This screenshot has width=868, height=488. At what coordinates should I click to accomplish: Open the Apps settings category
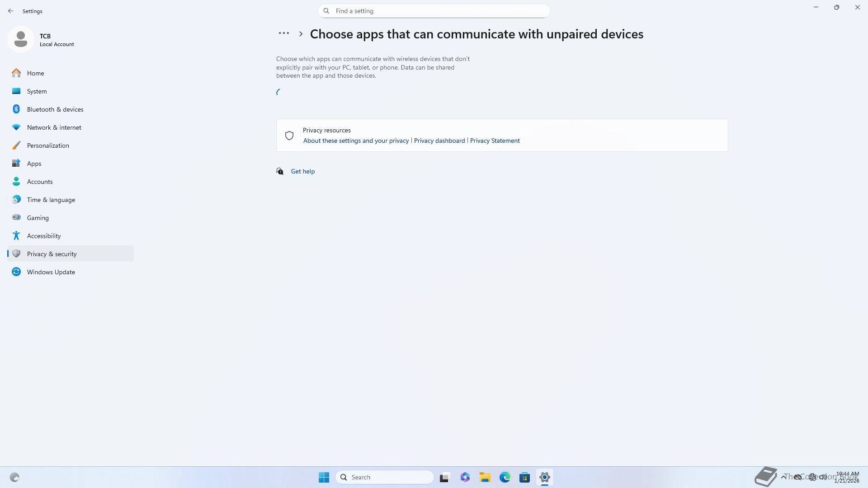tap(34, 164)
